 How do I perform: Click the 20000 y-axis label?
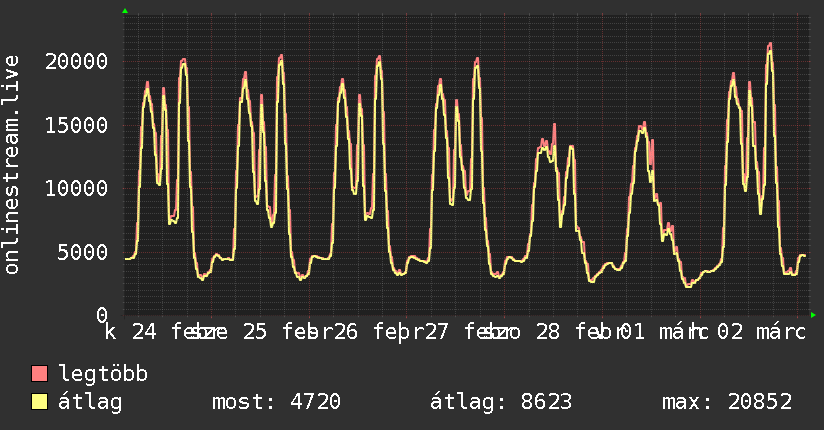tap(77, 62)
